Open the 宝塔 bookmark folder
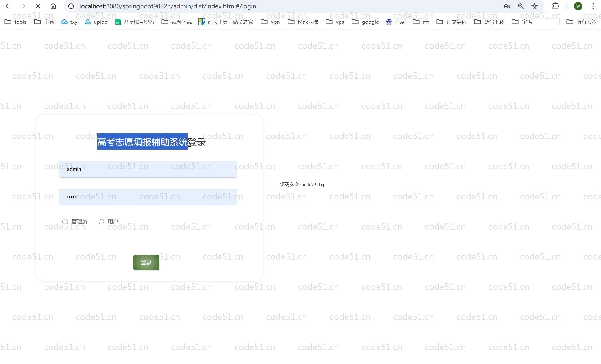The width and height of the screenshot is (601, 364). click(x=522, y=22)
